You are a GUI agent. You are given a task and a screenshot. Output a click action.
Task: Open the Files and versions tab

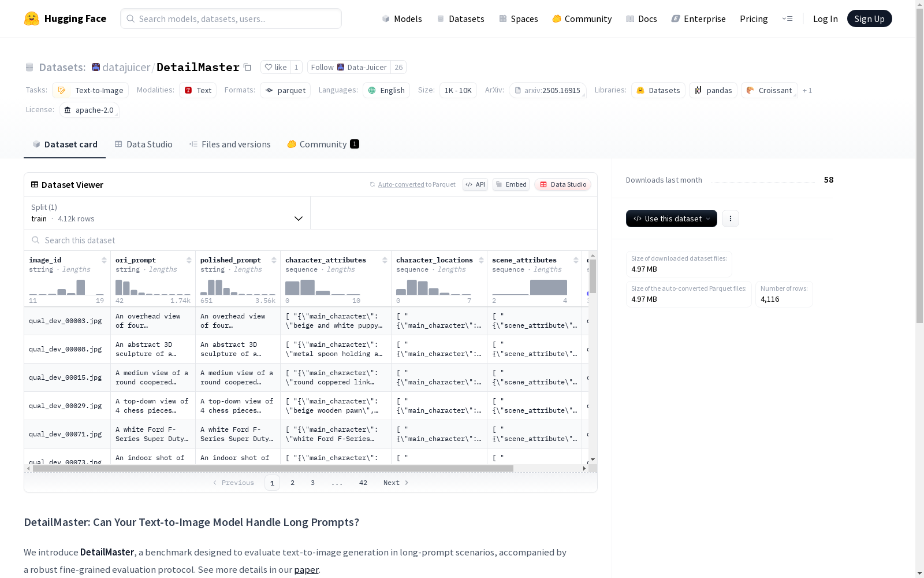coord(230,144)
